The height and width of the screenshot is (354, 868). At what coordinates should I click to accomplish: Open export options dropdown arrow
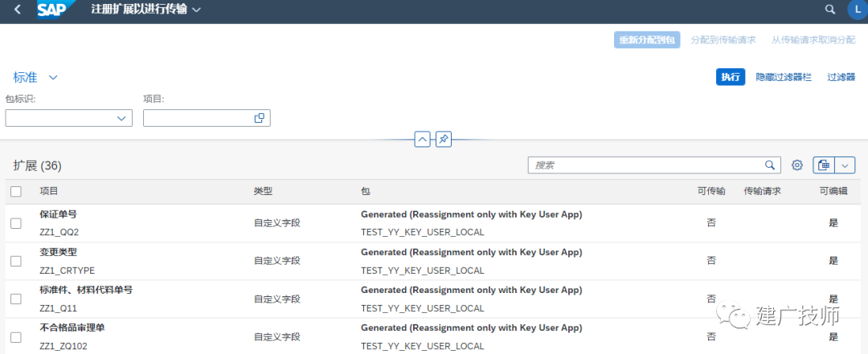coord(845,165)
